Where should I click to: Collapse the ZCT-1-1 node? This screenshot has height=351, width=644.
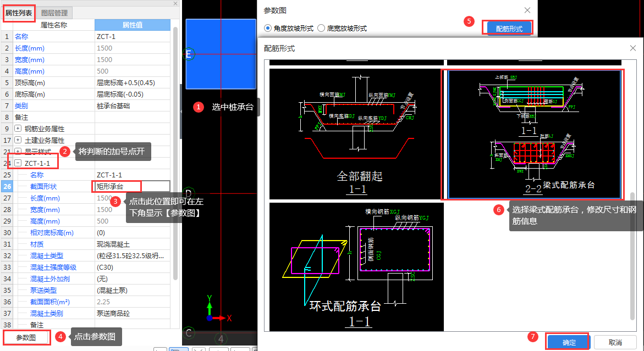(x=18, y=163)
